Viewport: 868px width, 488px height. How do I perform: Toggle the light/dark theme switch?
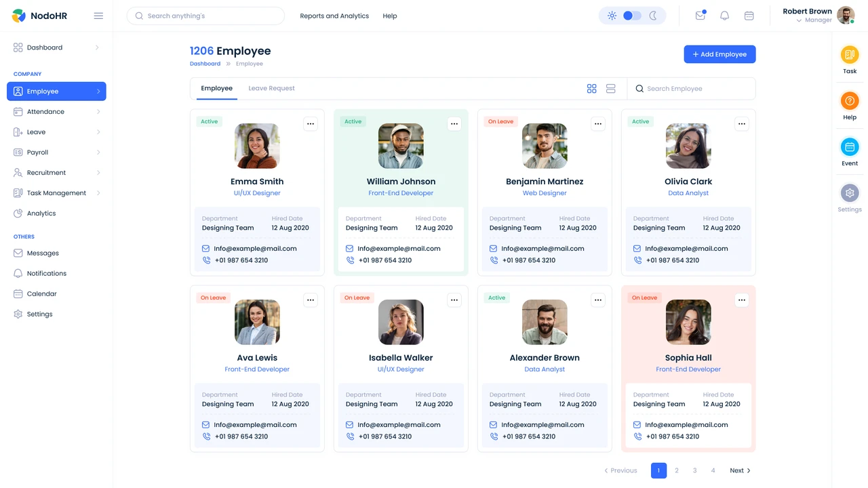click(x=632, y=16)
